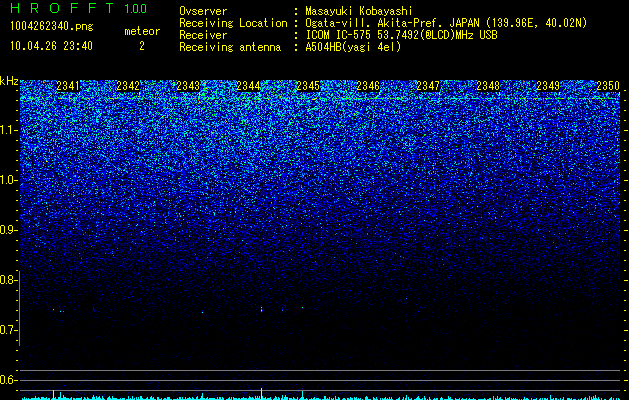
Task: Click observer name Masayuki Kobayashi
Action: click(359, 11)
